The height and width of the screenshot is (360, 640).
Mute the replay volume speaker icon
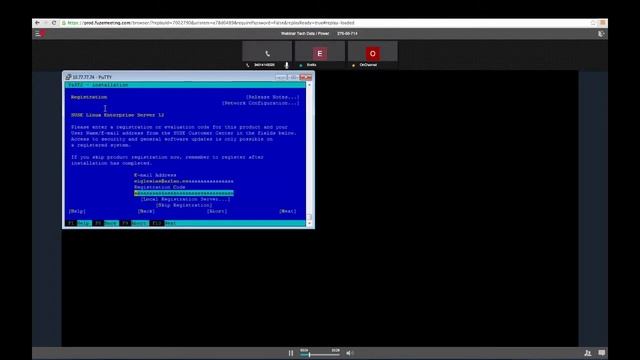click(349, 353)
